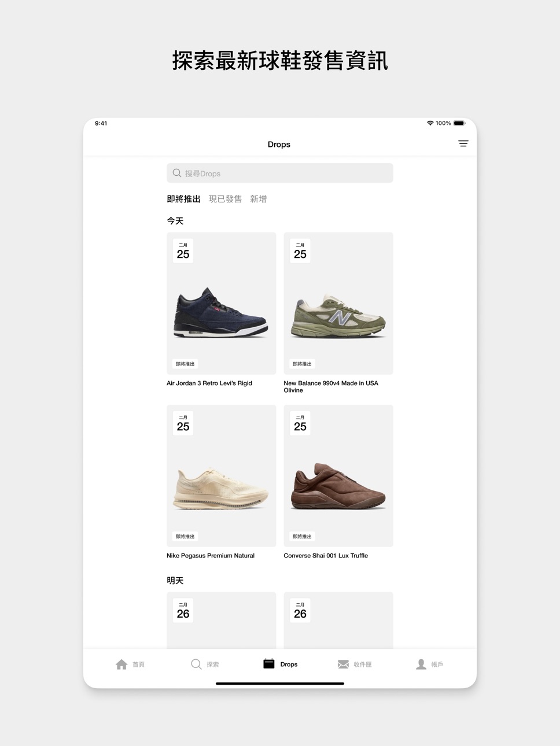This screenshot has height=746, width=560.
Task: Tap the date badge on Nike Pegasus card
Action: 183,423
